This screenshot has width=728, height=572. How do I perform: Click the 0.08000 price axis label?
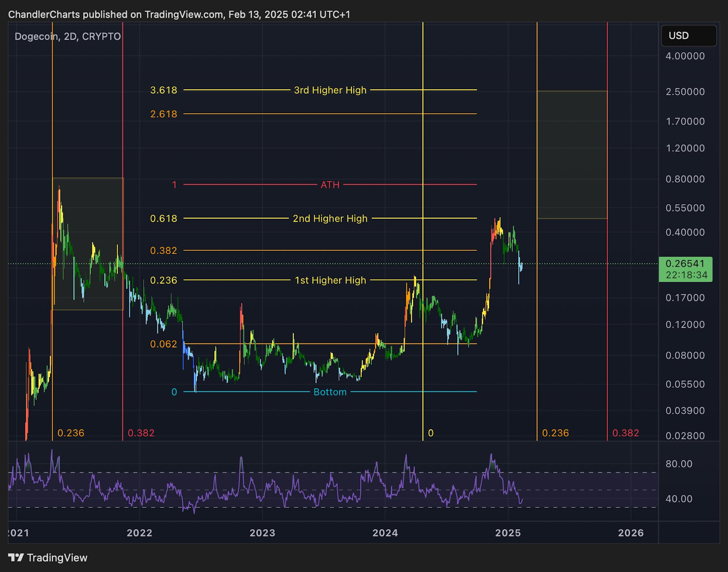click(685, 355)
